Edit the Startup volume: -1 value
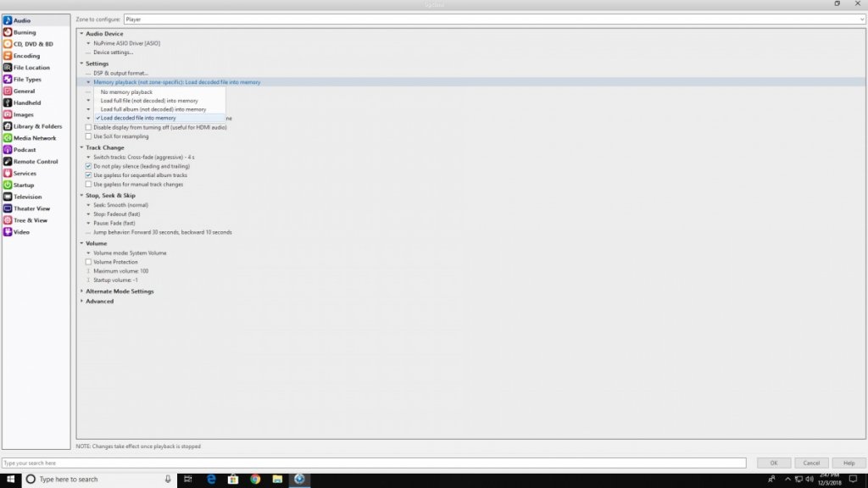Screen dimensions: 868x488 pos(115,280)
